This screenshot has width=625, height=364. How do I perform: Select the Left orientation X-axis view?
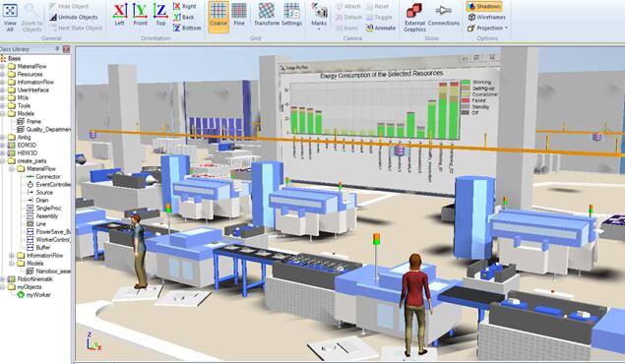(x=119, y=15)
